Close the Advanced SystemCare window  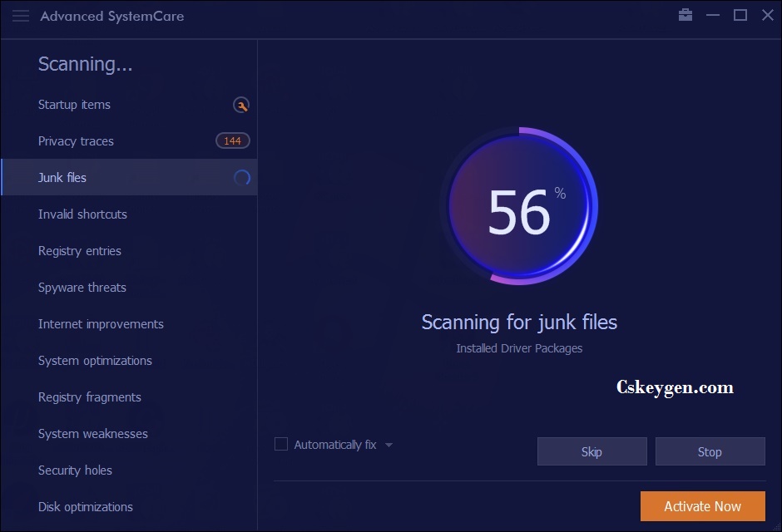click(768, 16)
